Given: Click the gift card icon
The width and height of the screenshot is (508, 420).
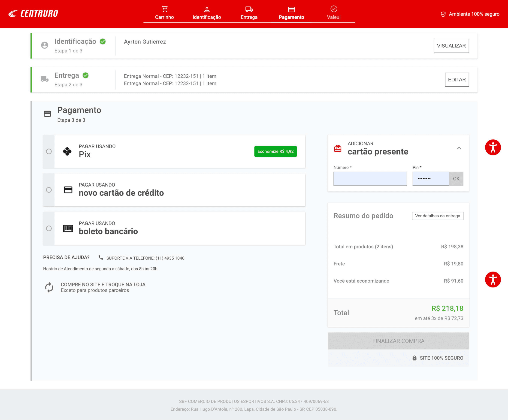Looking at the screenshot, I should pos(338,148).
